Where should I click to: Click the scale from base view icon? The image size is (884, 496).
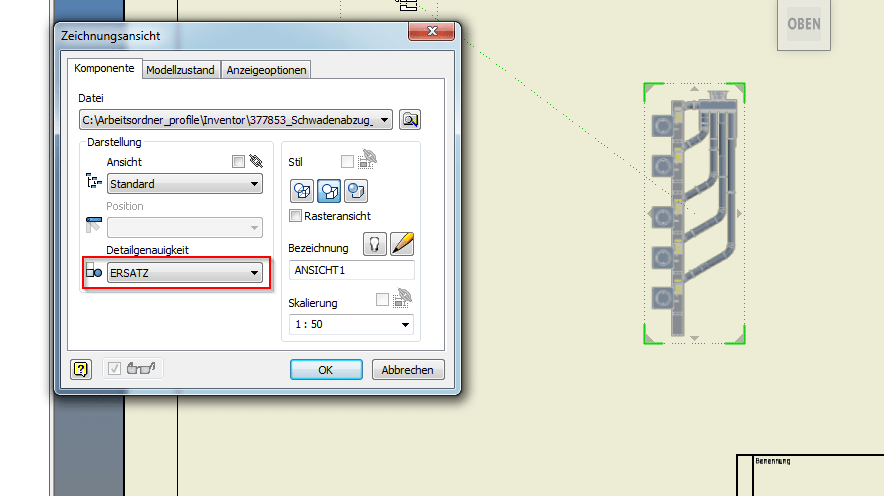[x=403, y=298]
